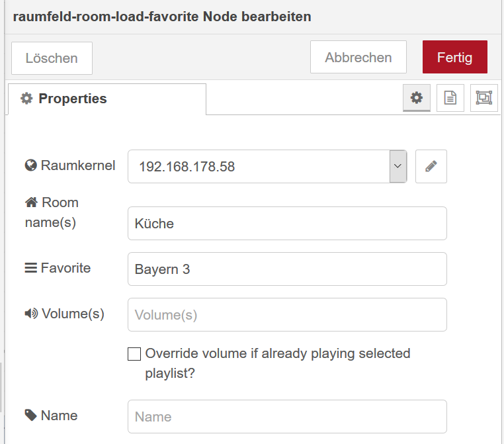Edit the Raumkernel config with the pencil icon
This screenshot has height=444, width=504.
pyautogui.click(x=431, y=166)
